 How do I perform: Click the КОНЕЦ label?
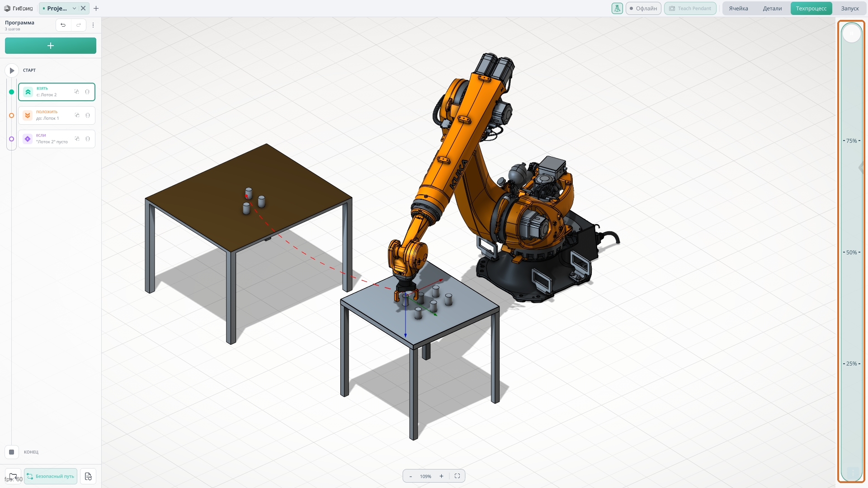click(31, 452)
